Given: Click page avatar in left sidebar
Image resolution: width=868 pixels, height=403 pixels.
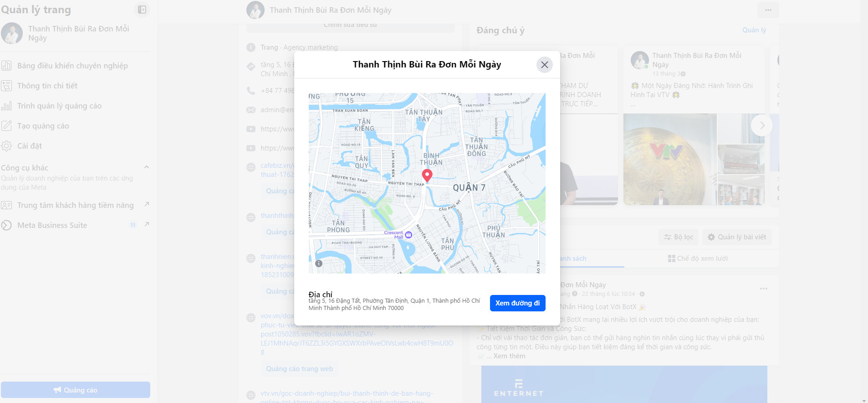Looking at the screenshot, I should [12, 33].
